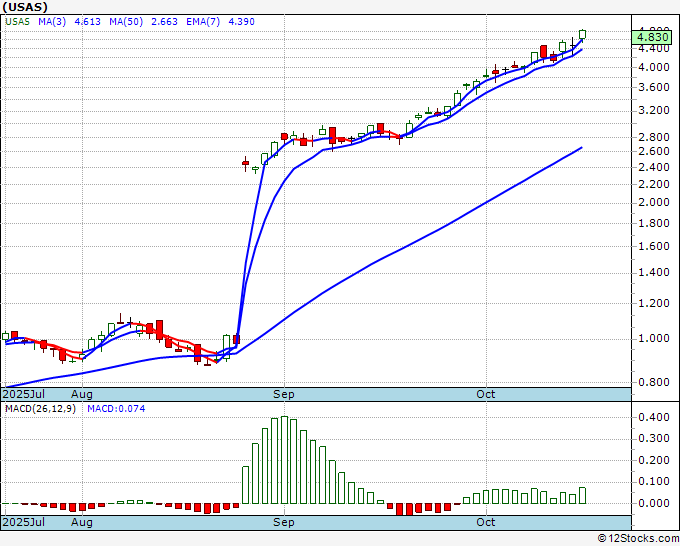The height and width of the screenshot is (546, 680).
Task: Click the 4.000 price axis label
Action: (654, 67)
